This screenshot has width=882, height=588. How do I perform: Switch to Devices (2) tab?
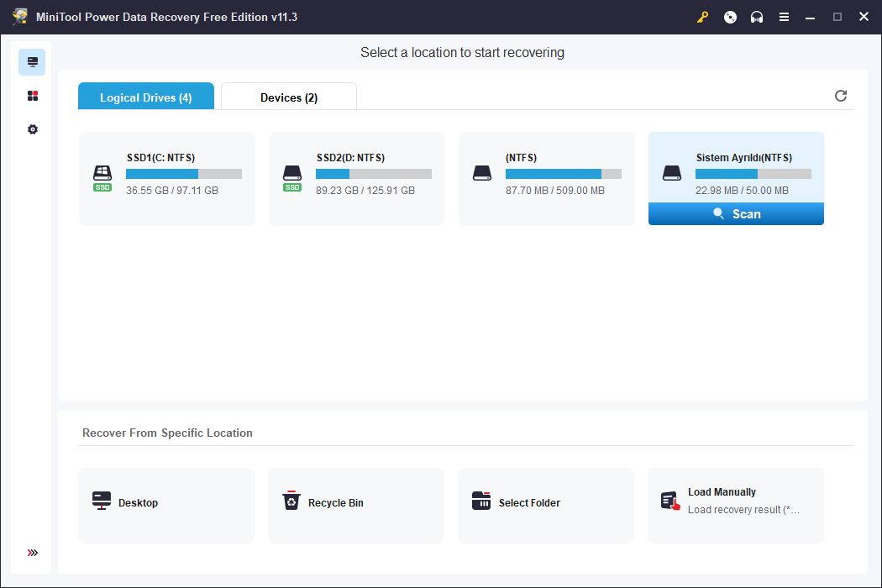(x=289, y=97)
